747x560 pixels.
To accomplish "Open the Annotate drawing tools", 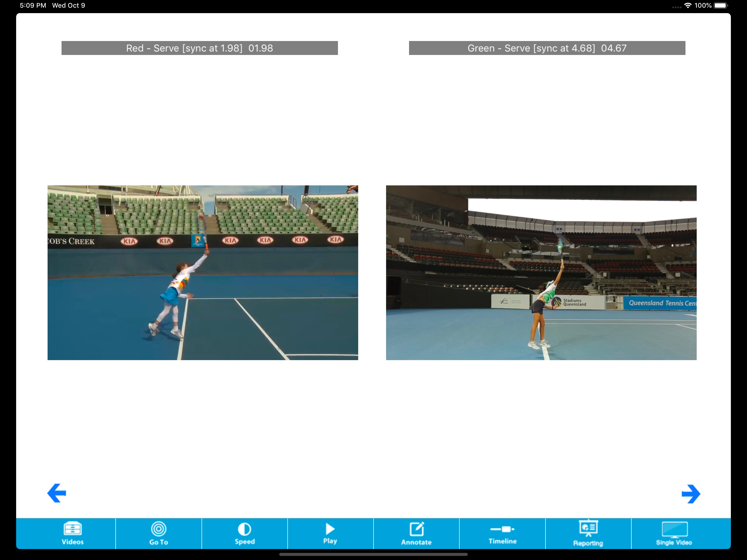I will pyautogui.click(x=416, y=533).
